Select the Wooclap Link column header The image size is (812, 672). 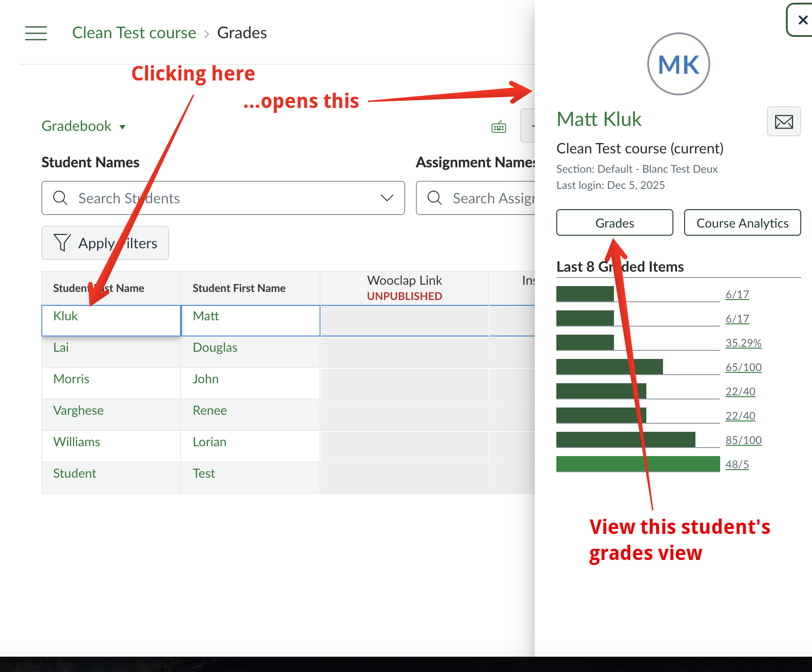coord(404,281)
